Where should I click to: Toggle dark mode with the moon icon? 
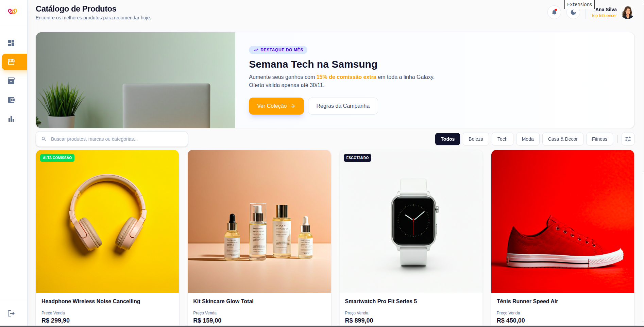pyautogui.click(x=573, y=13)
